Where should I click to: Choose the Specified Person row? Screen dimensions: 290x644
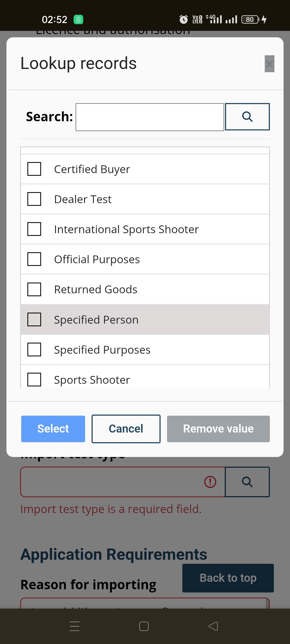[x=145, y=320]
